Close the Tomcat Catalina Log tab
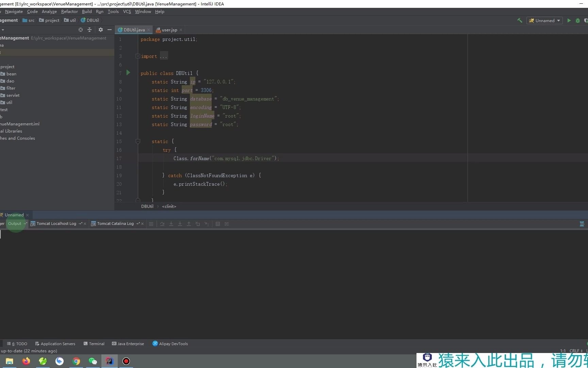588x368 pixels. tap(142, 224)
